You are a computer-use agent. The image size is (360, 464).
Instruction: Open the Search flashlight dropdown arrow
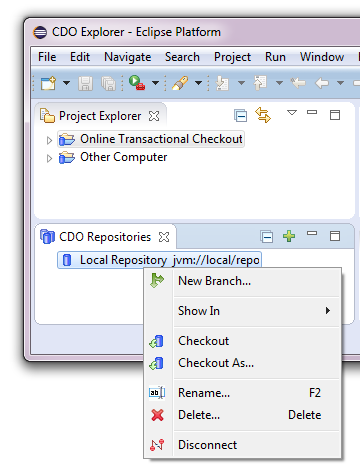pos(199,83)
